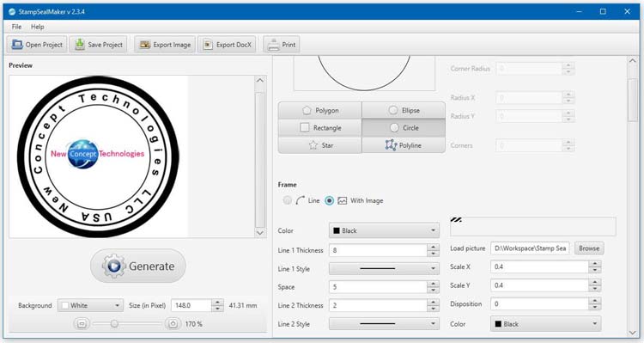Open the Background dropdown set to White

pos(90,305)
